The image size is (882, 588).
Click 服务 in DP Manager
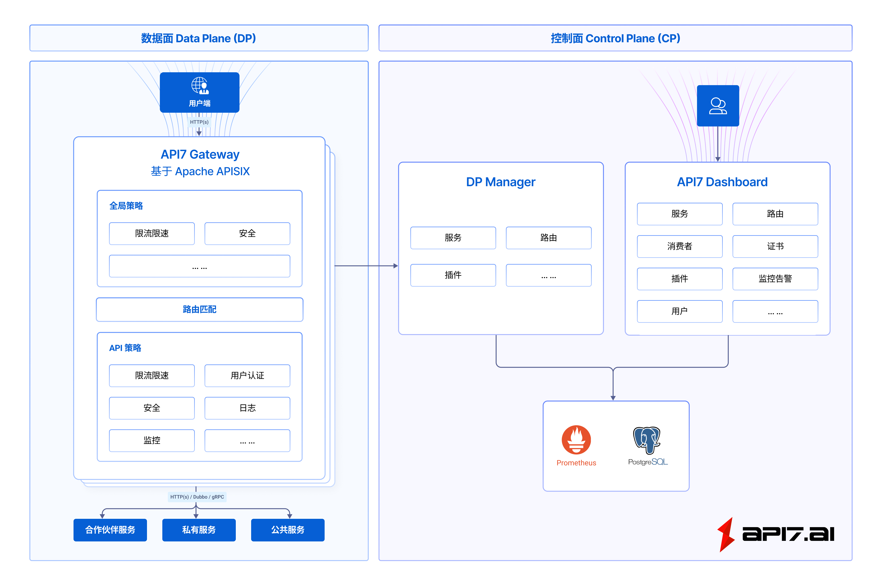pyautogui.click(x=453, y=238)
